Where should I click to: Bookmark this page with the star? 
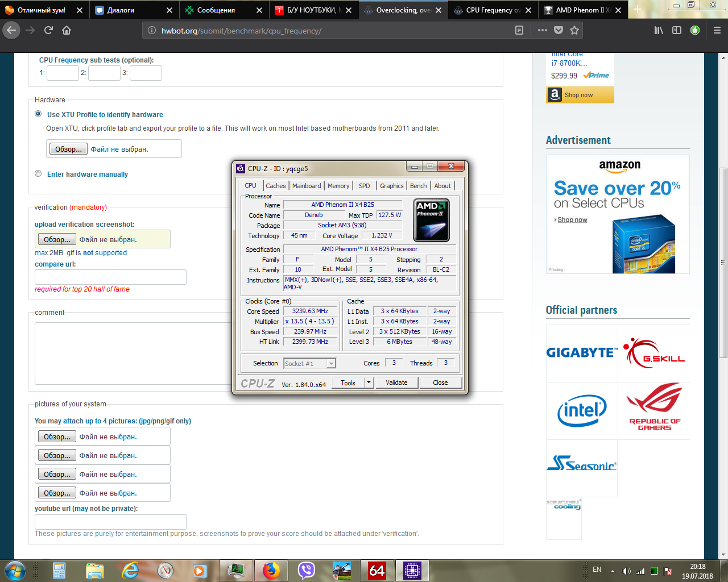click(574, 30)
